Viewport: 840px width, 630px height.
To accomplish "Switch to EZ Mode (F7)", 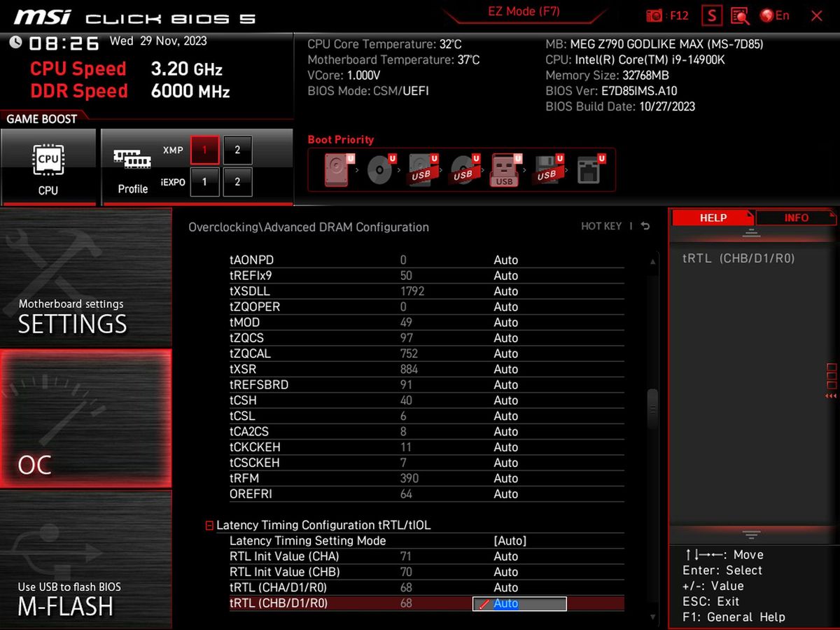I will [524, 12].
